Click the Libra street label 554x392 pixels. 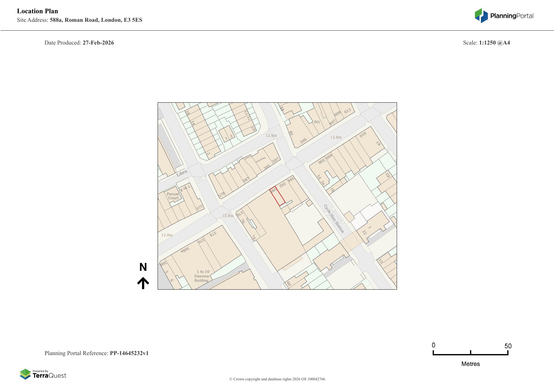coord(182,173)
